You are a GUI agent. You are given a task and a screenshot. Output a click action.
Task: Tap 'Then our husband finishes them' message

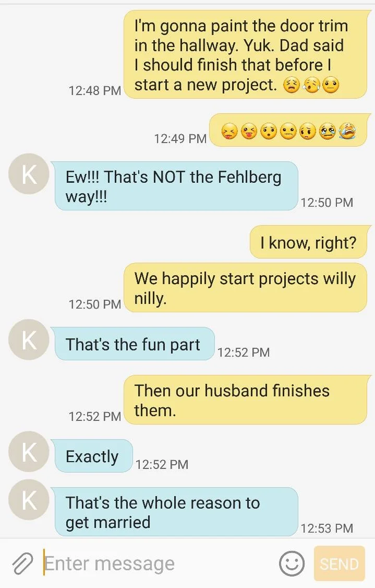pyautogui.click(x=246, y=400)
